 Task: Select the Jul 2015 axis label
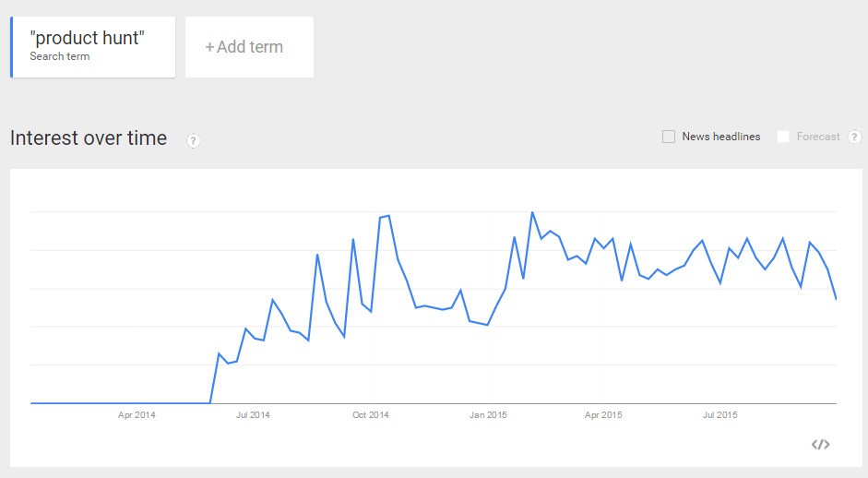719,415
